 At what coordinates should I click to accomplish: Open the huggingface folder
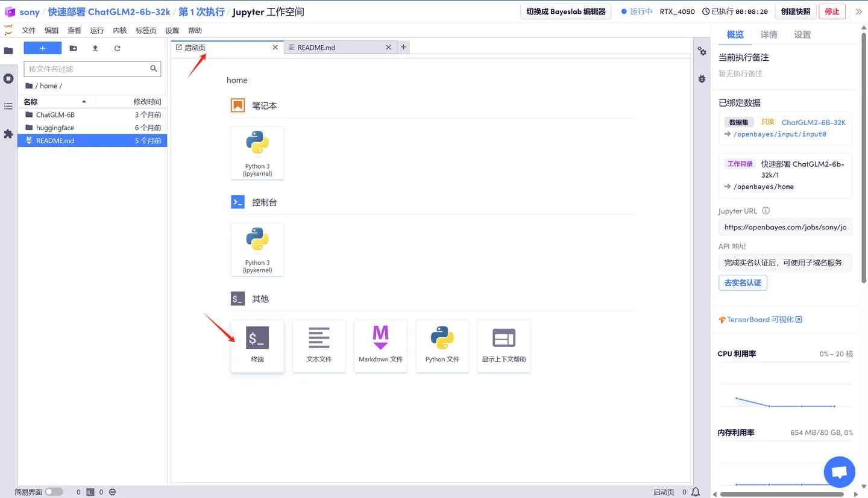(92, 128)
